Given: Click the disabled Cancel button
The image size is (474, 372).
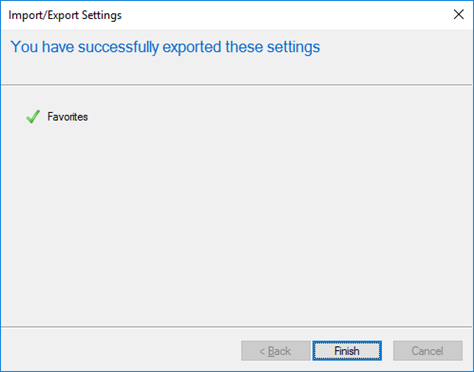Looking at the screenshot, I should (428, 351).
